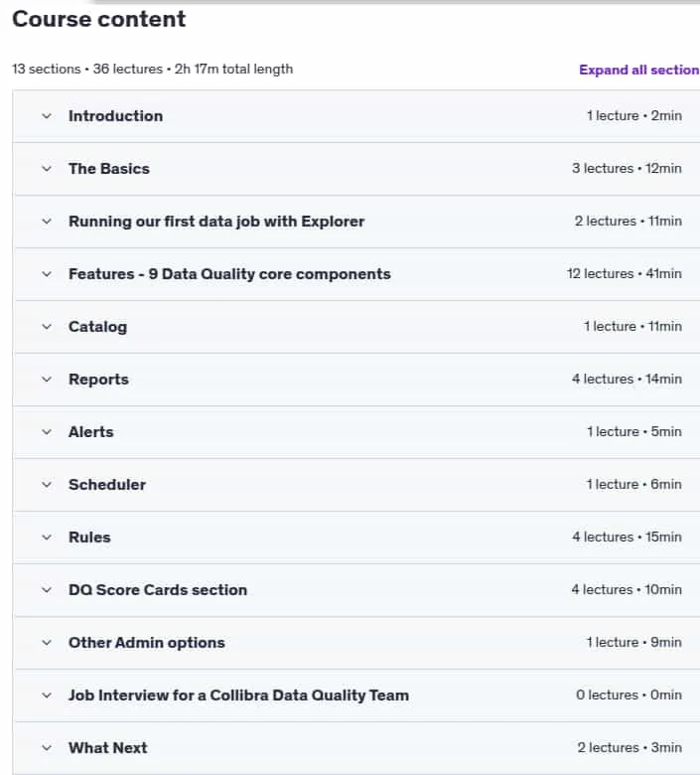Expand the Rules section chevron

pos(47,538)
